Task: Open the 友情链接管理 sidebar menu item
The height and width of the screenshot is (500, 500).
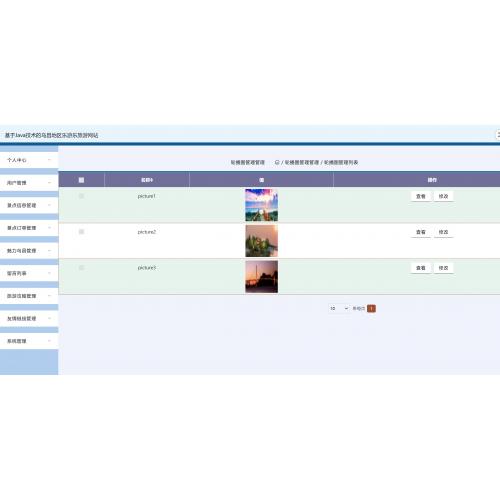Action: click(29, 318)
